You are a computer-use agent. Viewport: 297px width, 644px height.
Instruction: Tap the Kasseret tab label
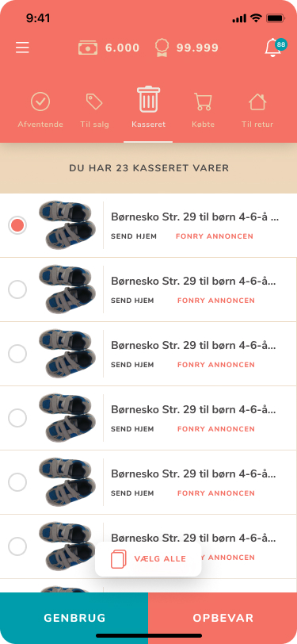(149, 125)
